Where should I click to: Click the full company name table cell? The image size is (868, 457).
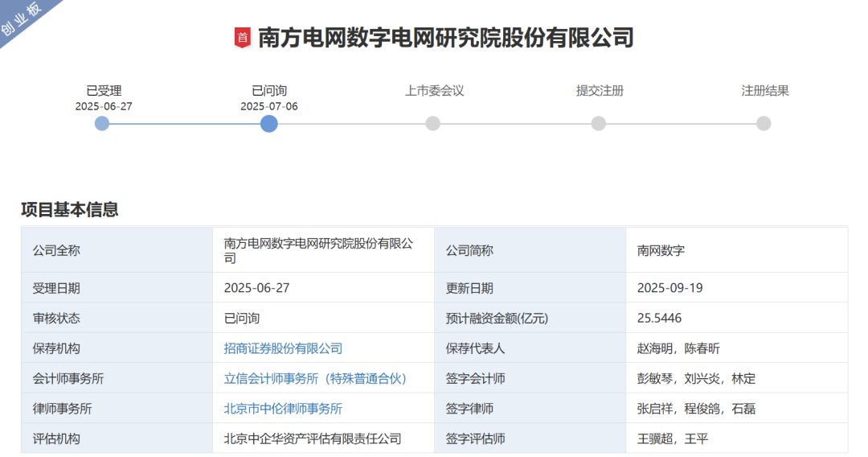tap(323, 250)
